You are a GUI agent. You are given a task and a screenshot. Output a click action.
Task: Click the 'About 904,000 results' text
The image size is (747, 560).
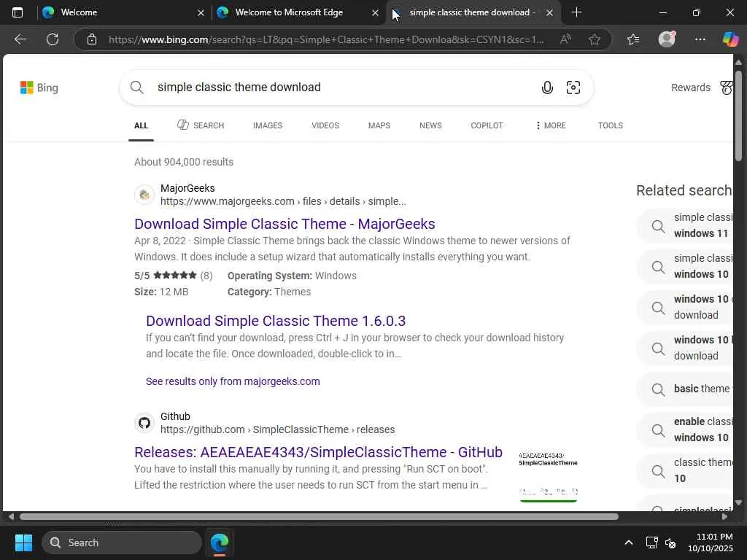click(x=184, y=162)
